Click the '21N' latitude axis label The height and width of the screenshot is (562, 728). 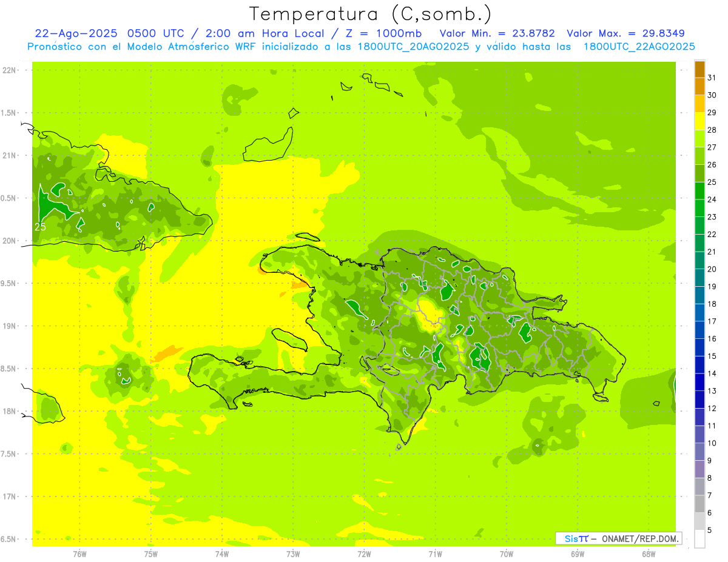pyautogui.click(x=9, y=155)
